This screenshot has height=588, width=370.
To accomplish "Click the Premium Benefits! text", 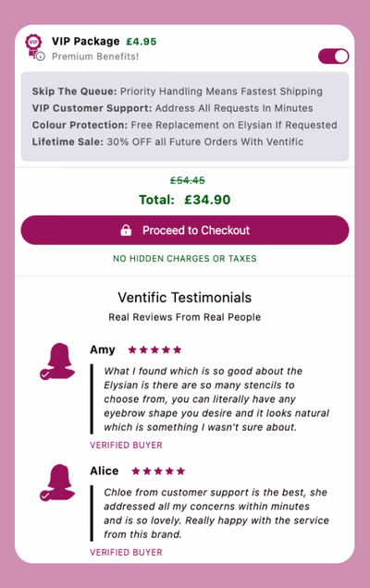I will pos(95,56).
